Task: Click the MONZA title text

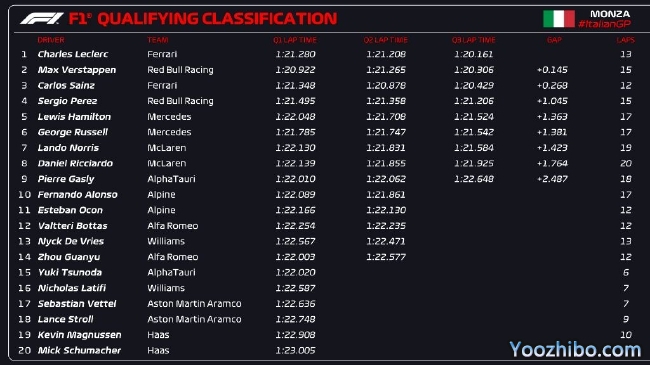Action: (x=610, y=14)
